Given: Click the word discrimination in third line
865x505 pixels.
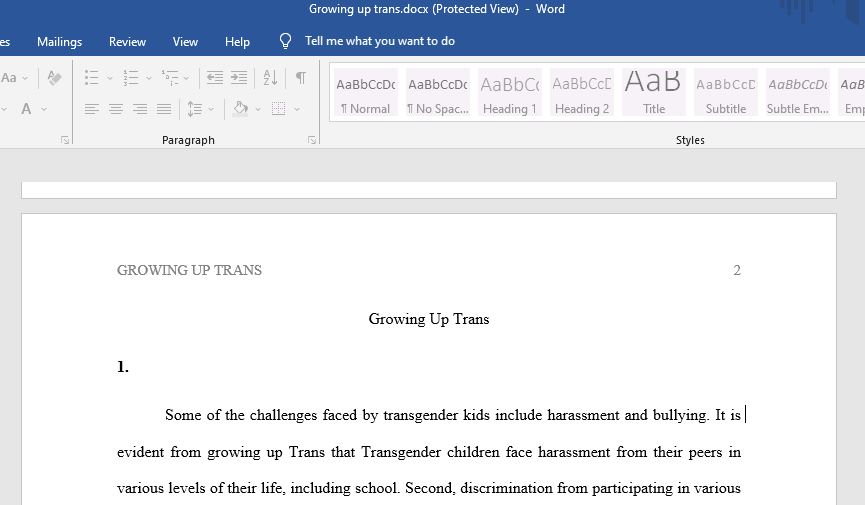Looking at the screenshot, I should (506, 488).
